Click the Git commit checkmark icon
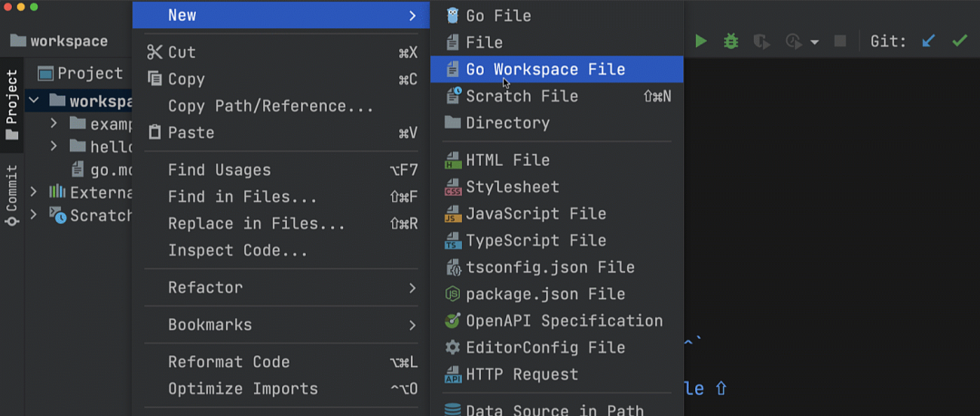This screenshot has width=980, height=416. pyautogui.click(x=959, y=41)
